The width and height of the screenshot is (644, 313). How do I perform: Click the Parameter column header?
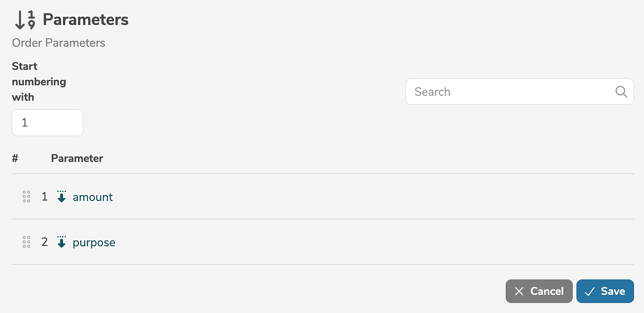click(x=77, y=158)
